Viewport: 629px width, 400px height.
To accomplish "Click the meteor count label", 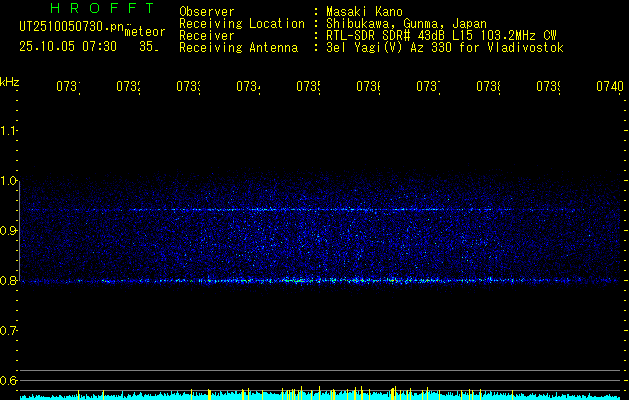I will pyautogui.click(x=145, y=32).
